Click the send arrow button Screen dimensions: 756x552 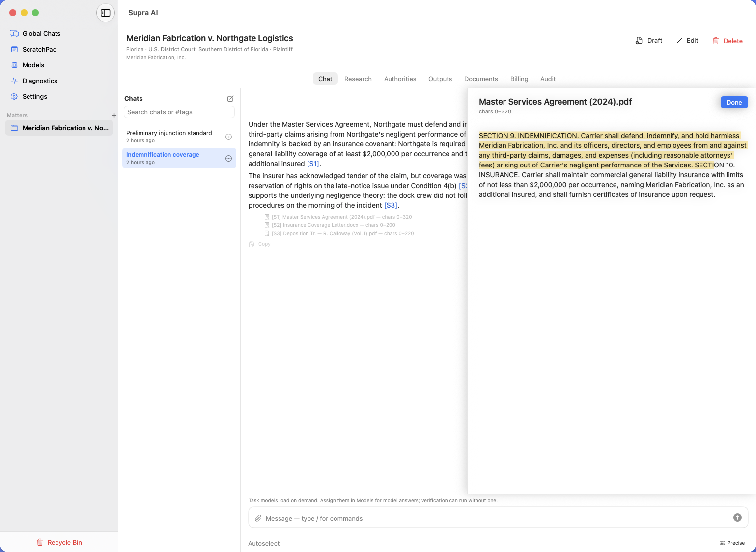click(x=737, y=517)
